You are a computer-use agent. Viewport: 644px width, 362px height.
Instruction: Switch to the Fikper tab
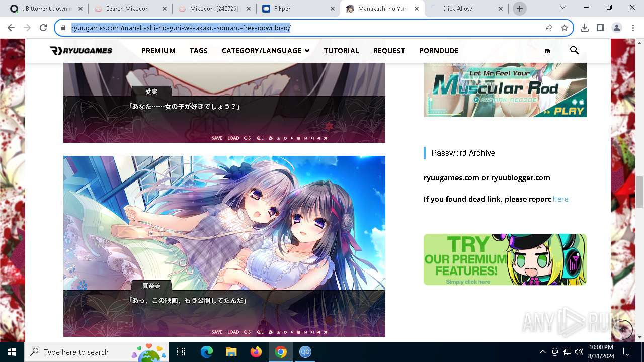[298, 9]
